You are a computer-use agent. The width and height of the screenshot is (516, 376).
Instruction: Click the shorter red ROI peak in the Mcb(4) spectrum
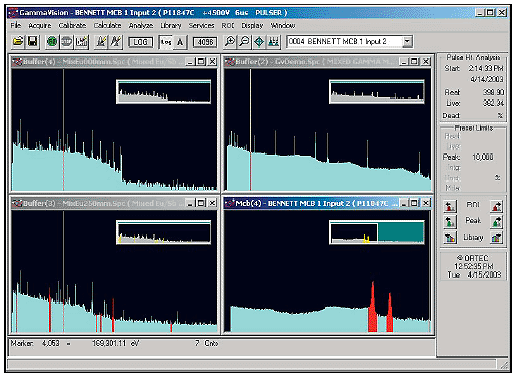click(x=390, y=313)
